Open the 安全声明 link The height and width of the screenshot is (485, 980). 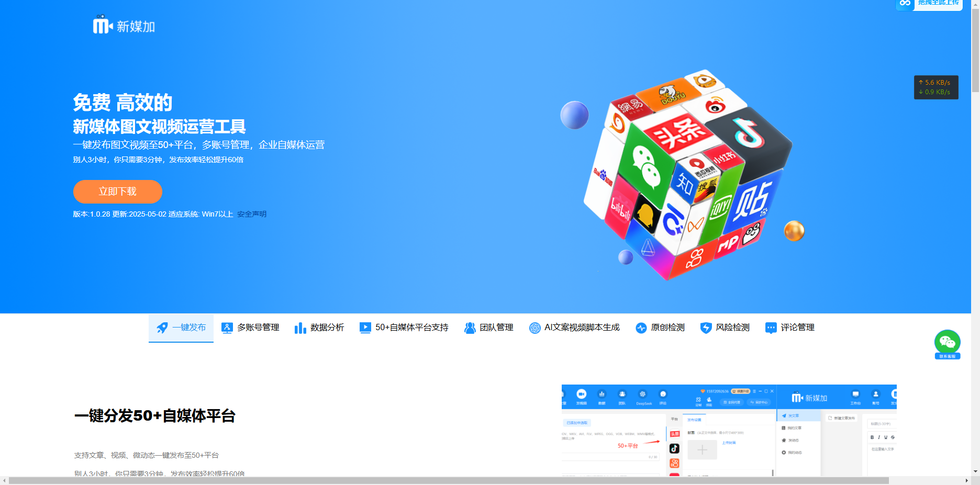coord(252,214)
